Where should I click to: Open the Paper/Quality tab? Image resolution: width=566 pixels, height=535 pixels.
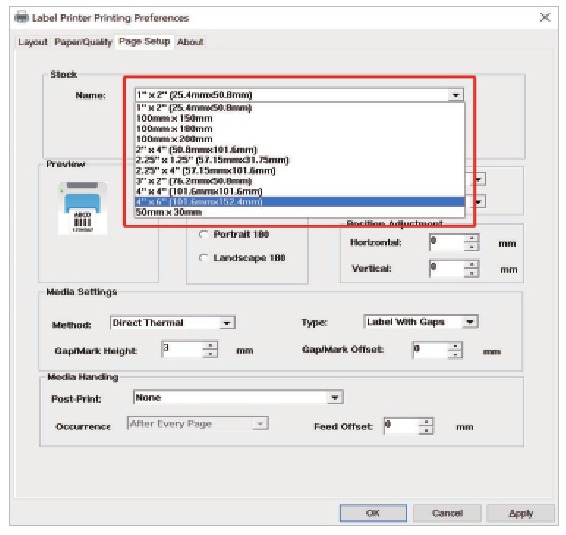(83, 42)
